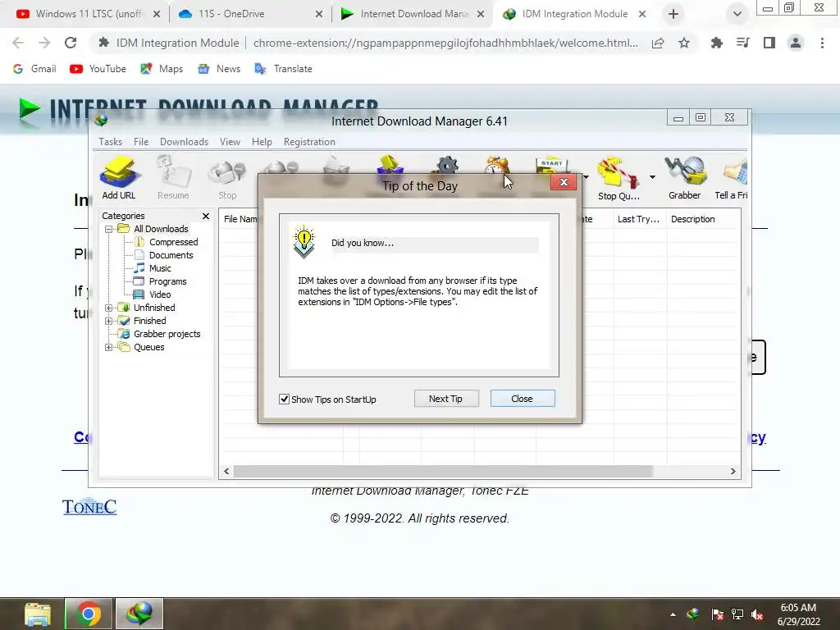Image resolution: width=840 pixels, height=630 pixels.
Task: Click the taskbar clock
Action: pos(799,614)
